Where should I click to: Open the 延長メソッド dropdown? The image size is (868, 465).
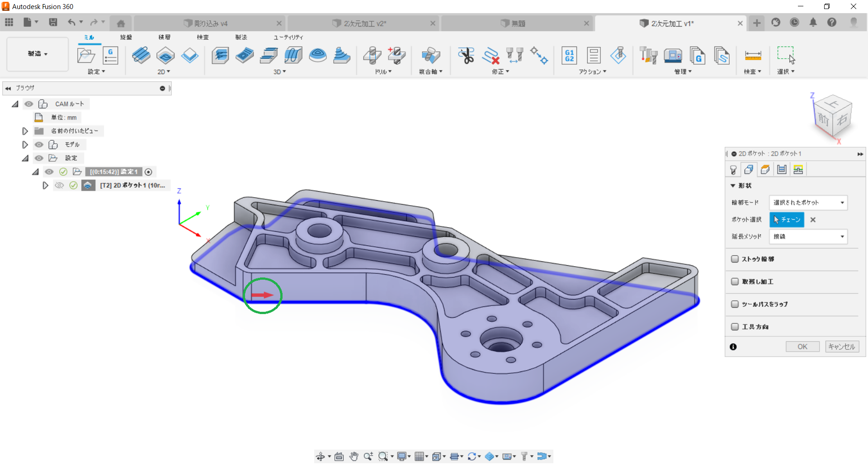(808, 236)
